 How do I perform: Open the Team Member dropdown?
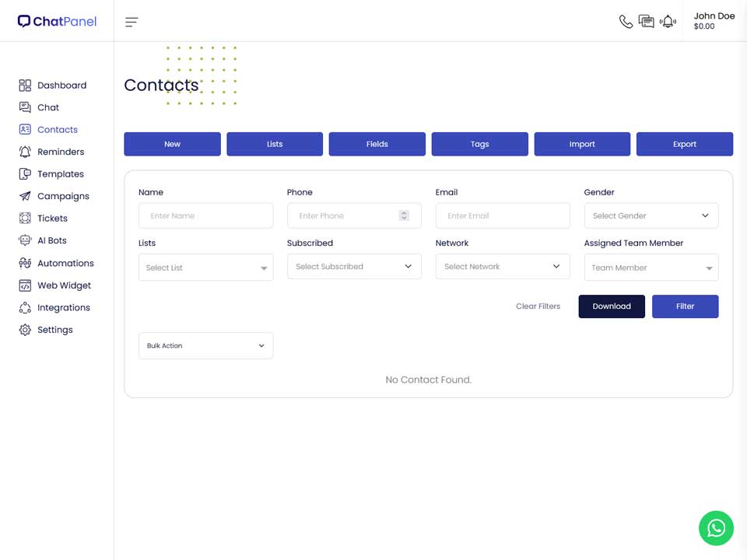click(651, 267)
